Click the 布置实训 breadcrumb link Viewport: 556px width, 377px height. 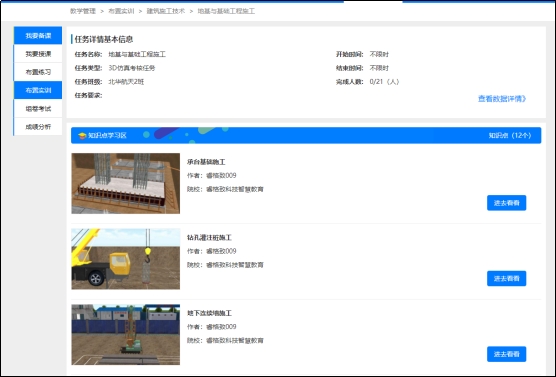pyautogui.click(x=121, y=11)
